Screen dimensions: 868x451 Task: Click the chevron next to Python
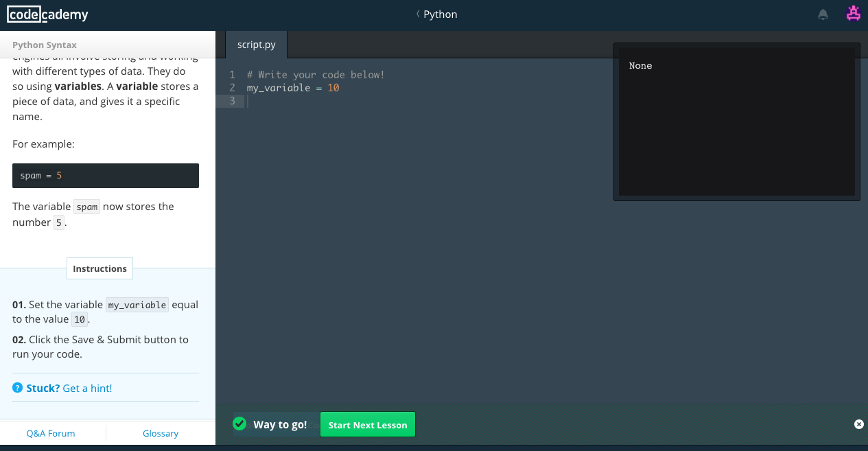click(417, 14)
